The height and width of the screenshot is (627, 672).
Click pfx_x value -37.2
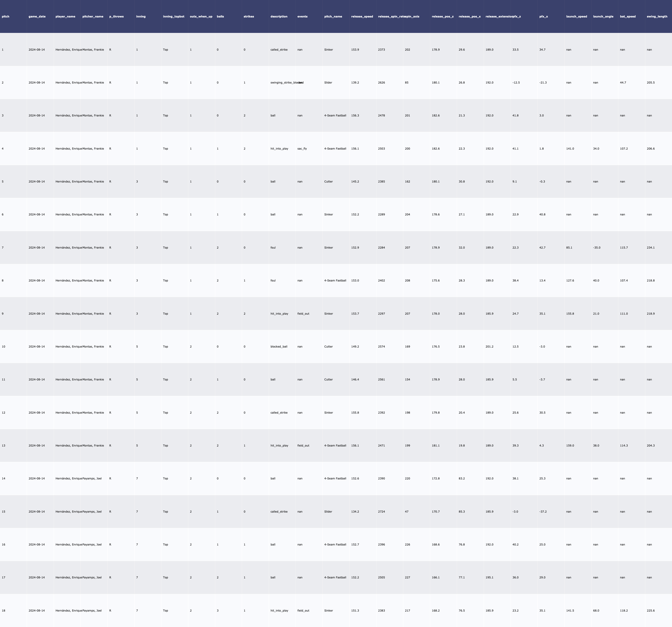pyautogui.click(x=543, y=512)
